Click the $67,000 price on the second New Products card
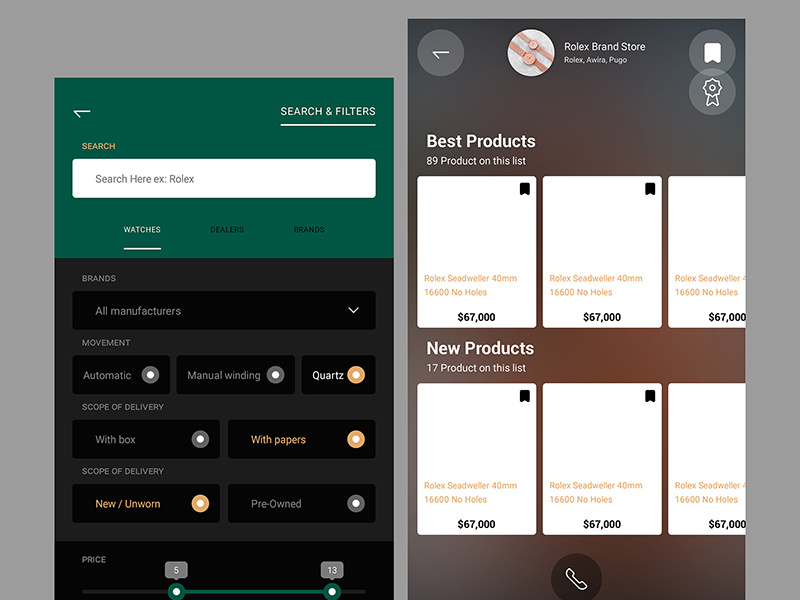This screenshot has height=600, width=800. click(602, 524)
